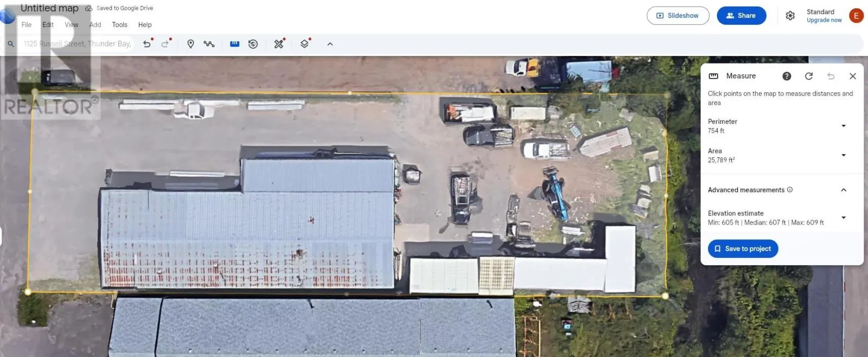Click the help question mark in Measure panel
868x357 pixels.
coord(787,76)
